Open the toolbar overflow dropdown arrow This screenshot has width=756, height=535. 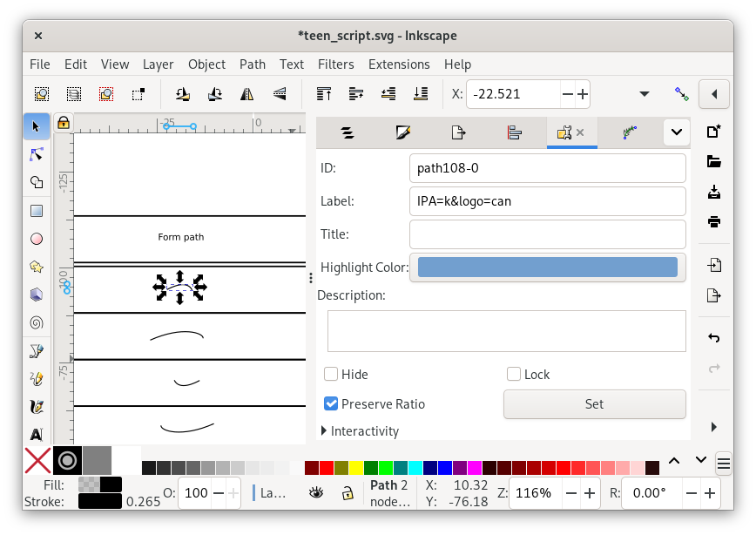pyautogui.click(x=645, y=94)
